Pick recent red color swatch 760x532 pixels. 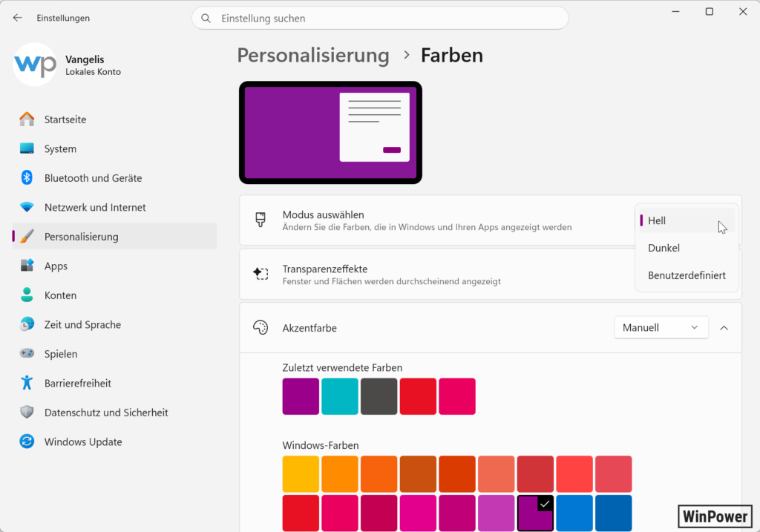(x=418, y=396)
